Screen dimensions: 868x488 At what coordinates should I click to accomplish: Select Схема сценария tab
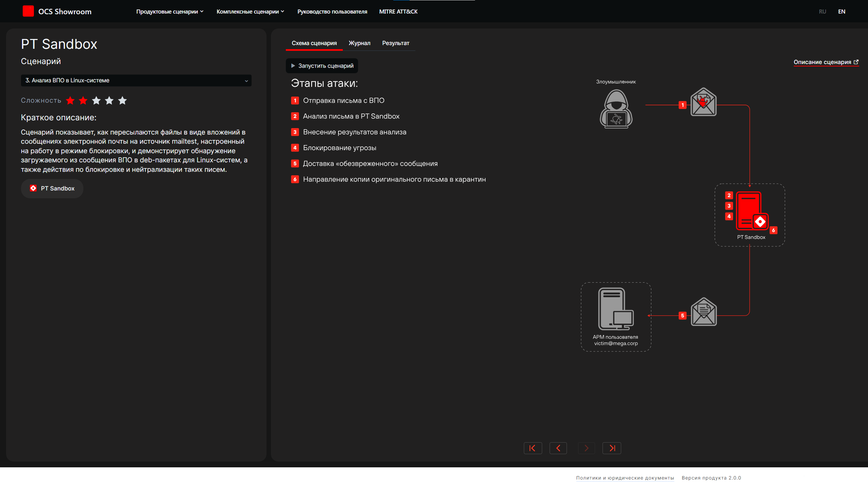tap(314, 43)
